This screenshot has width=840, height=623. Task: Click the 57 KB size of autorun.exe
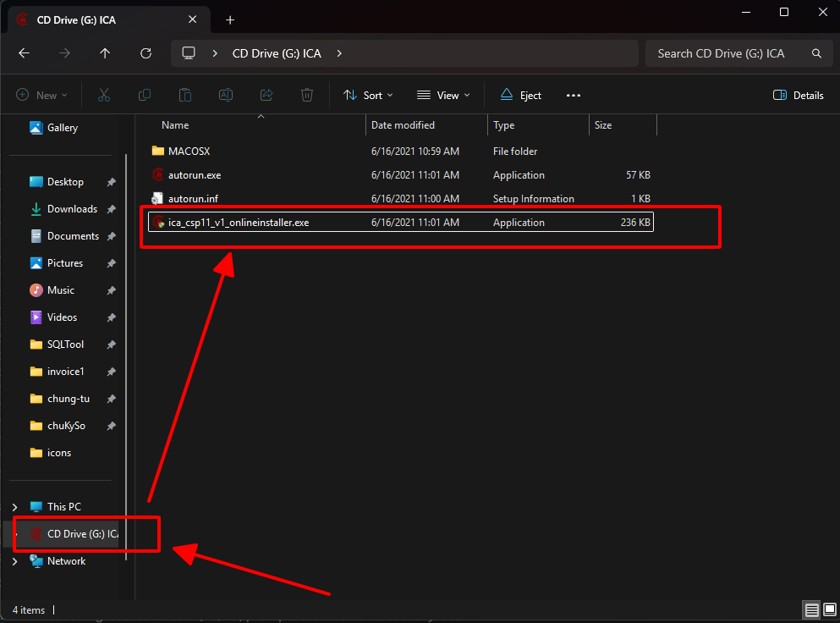click(x=638, y=175)
